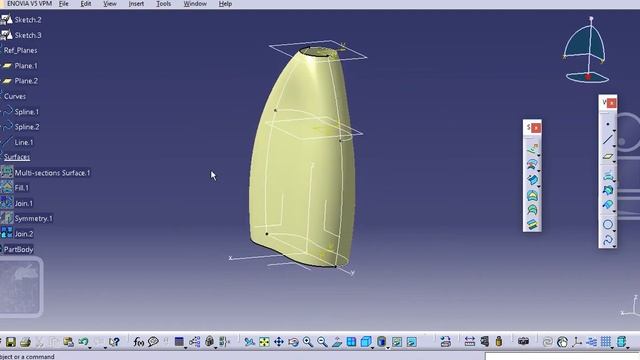
Task: Select the Rotate view tool
Action: click(293, 342)
